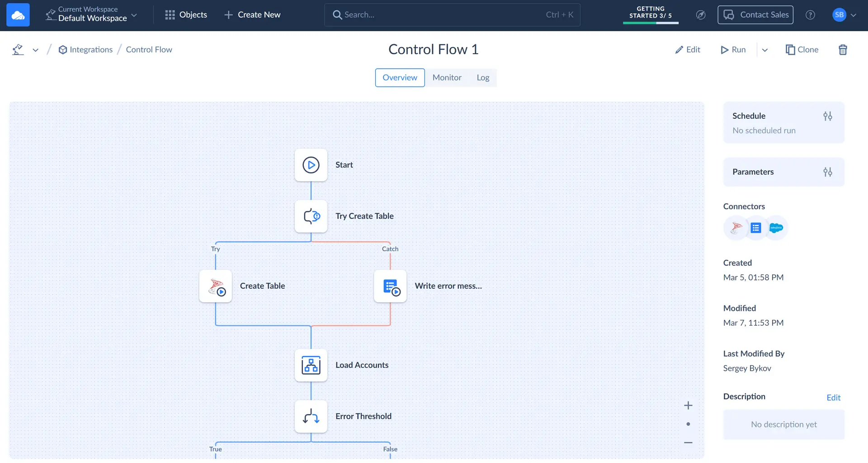
Task: Click Edit with pencil icon
Action: coord(688,50)
